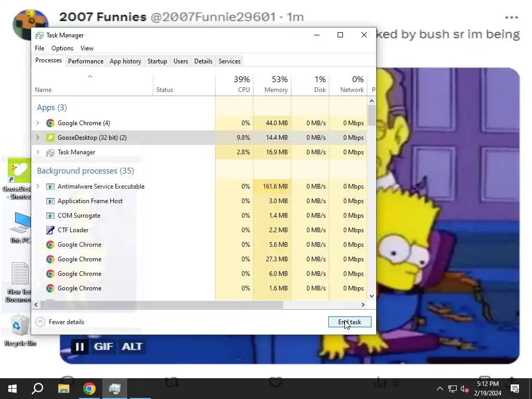Sort processes by CPU column header
Viewport: 532px width, 399px height.
(234, 84)
